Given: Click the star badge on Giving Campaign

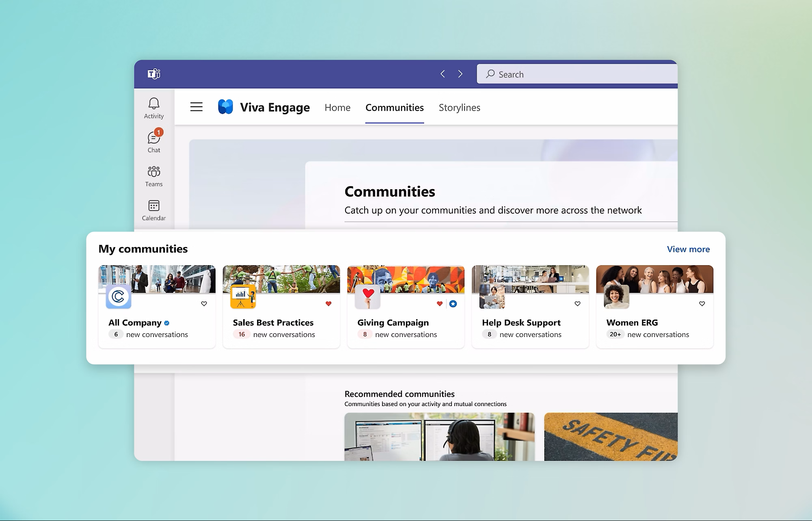Looking at the screenshot, I should (x=453, y=304).
